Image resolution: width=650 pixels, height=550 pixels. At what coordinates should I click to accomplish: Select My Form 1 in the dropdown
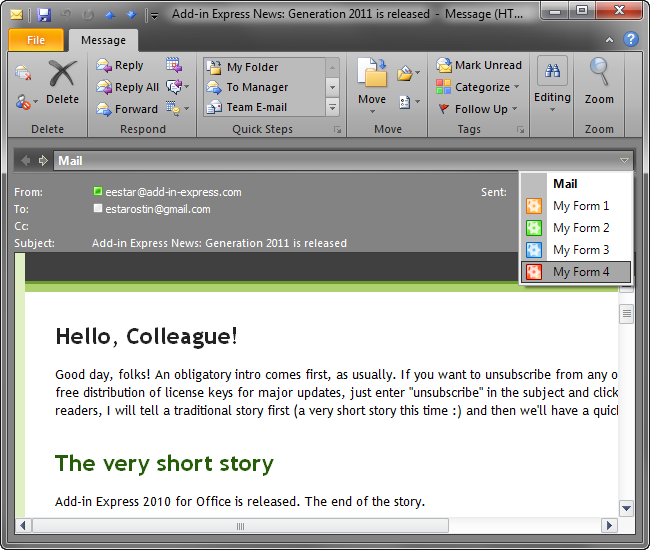point(577,206)
